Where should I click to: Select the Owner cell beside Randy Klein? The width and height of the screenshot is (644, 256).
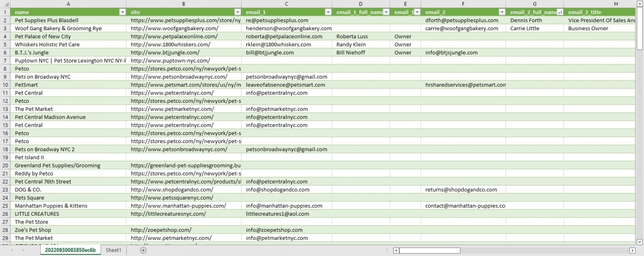point(405,44)
